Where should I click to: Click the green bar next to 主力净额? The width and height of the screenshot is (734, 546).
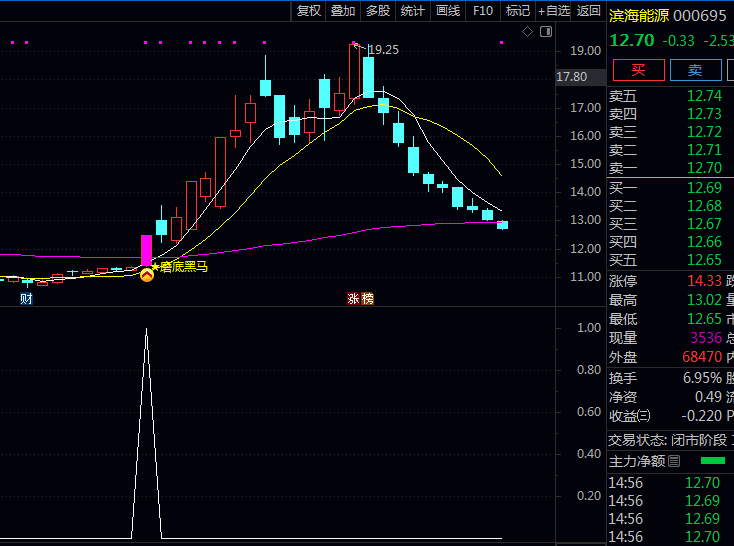pos(713,461)
